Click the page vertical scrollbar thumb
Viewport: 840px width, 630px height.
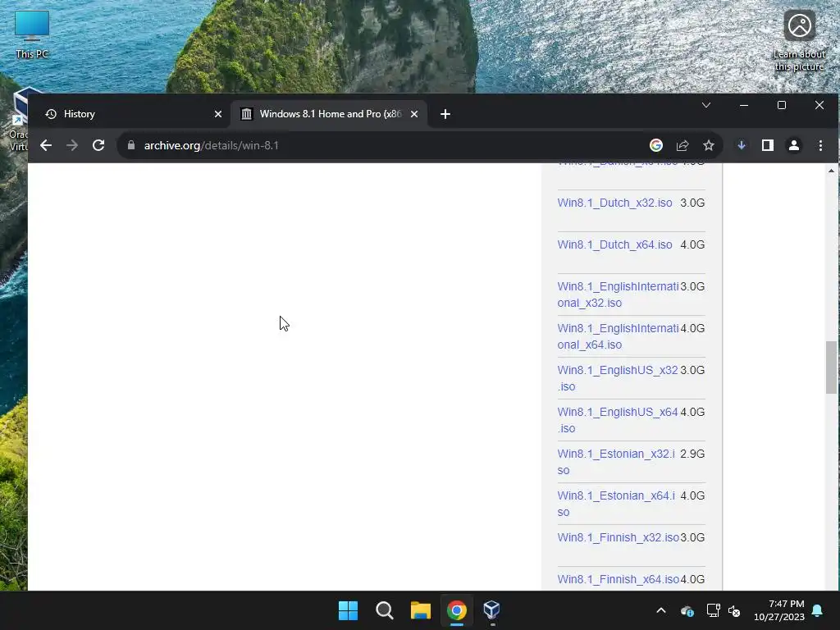pos(831,367)
